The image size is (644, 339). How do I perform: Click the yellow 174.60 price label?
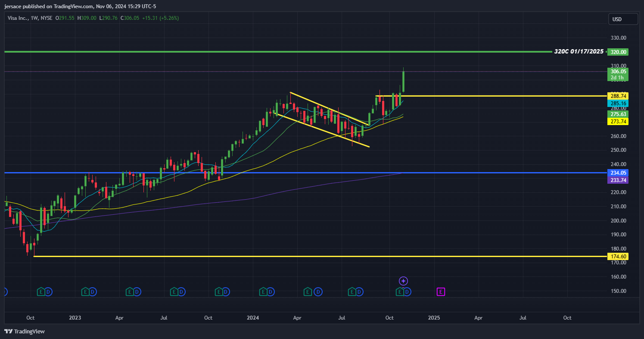coord(618,257)
